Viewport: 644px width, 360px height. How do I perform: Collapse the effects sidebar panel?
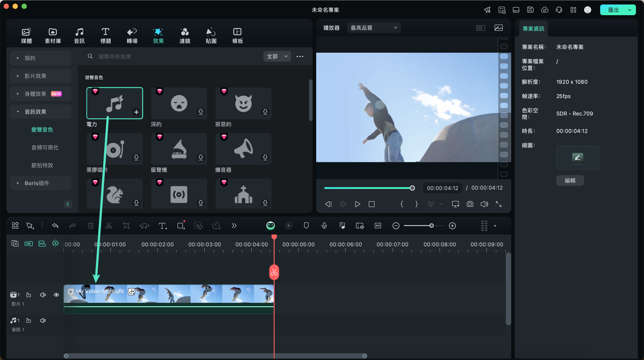pos(68,204)
